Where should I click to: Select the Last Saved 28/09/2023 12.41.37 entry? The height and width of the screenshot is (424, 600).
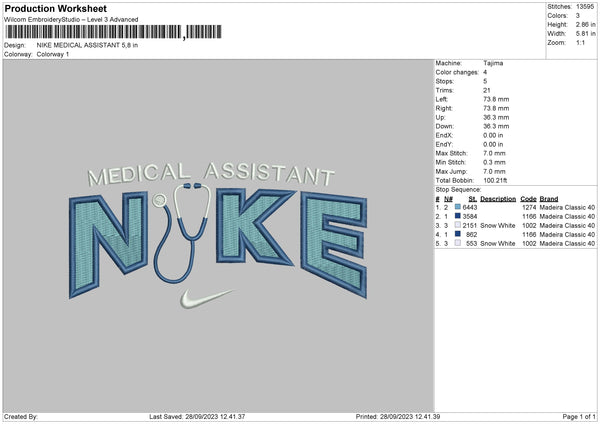[197, 416]
